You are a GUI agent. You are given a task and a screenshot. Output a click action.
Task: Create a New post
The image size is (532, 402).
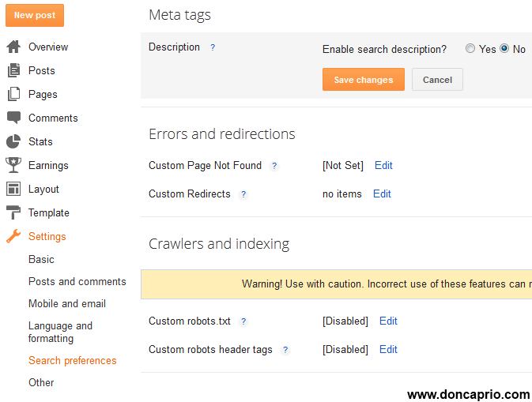click(x=34, y=15)
